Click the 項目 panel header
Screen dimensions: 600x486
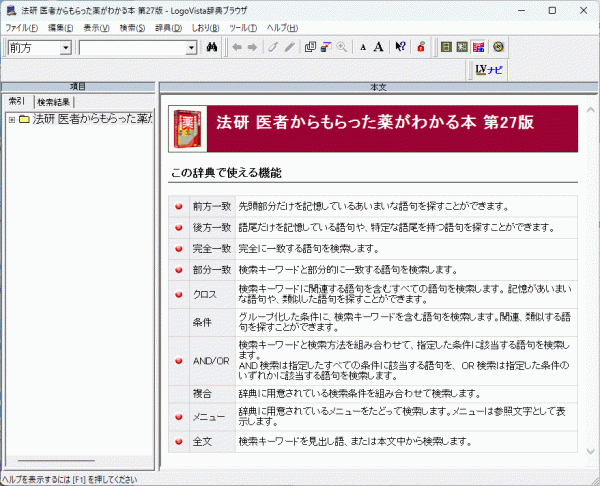click(78, 87)
